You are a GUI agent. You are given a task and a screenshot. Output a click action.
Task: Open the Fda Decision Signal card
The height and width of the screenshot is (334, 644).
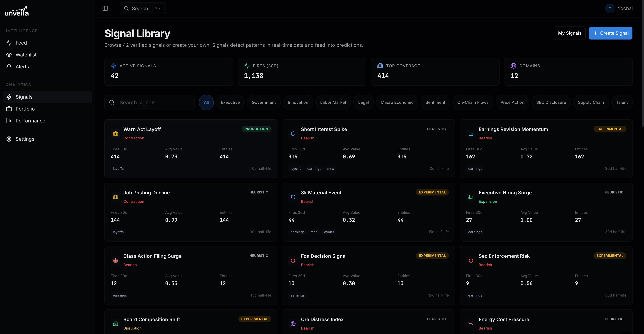coord(368,275)
